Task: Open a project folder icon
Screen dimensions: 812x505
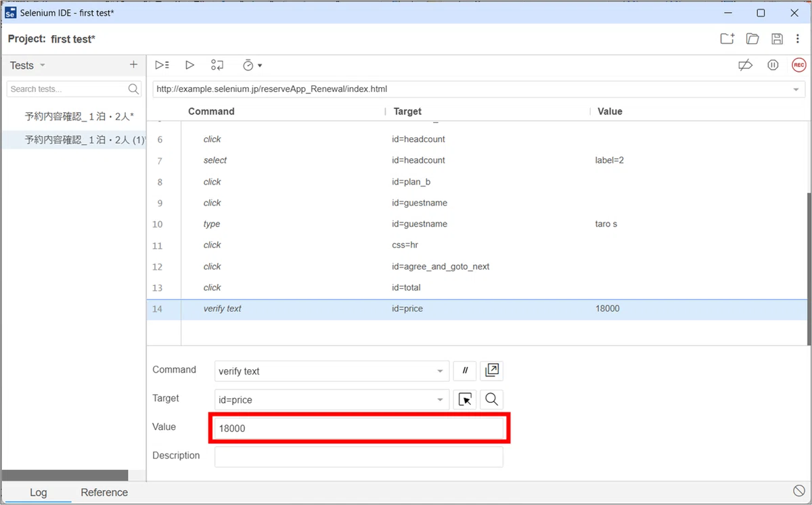Action: [x=752, y=39]
